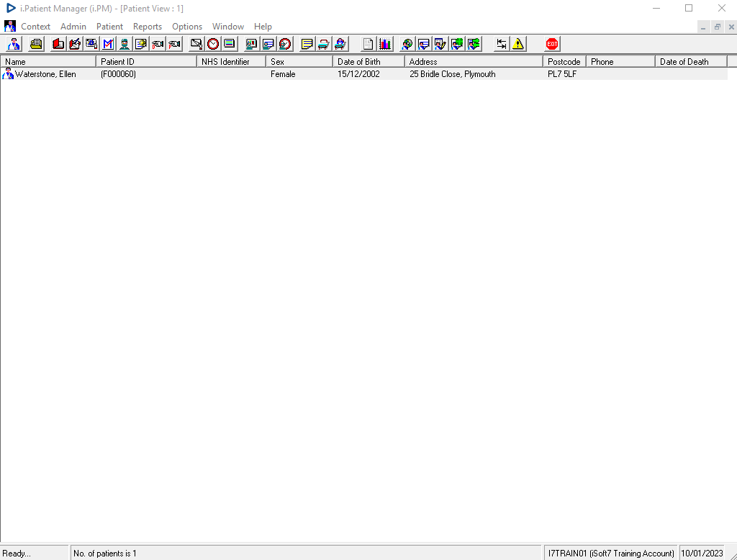This screenshot has width=737, height=560.
Task: Click the envelope with pen toolbar icon
Action: pos(196,44)
